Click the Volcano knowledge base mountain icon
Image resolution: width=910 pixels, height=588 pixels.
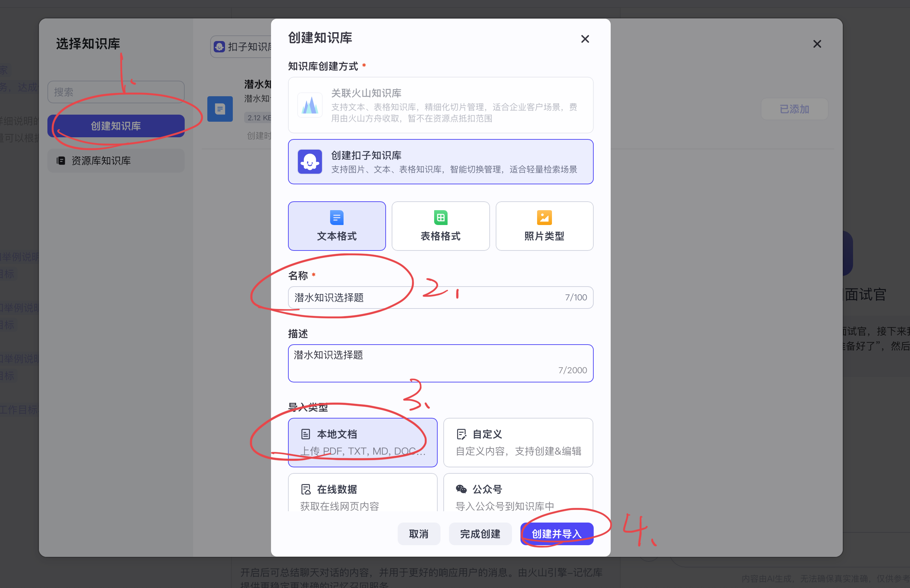310,105
